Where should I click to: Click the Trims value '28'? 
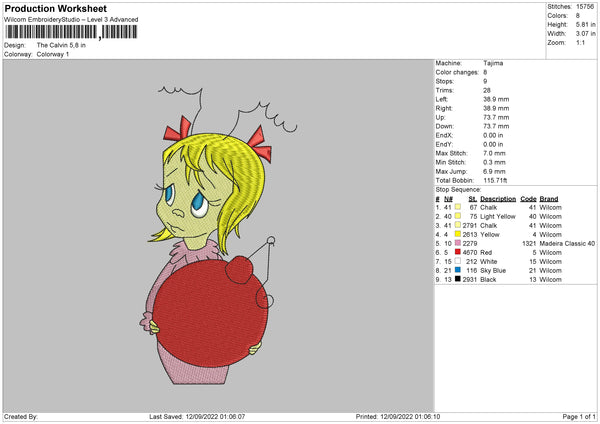pos(487,90)
